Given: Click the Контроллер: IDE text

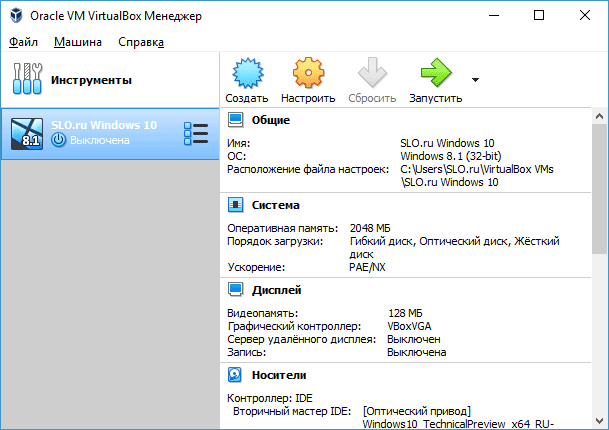Looking at the screenshot, I should [x=270, y=398].
